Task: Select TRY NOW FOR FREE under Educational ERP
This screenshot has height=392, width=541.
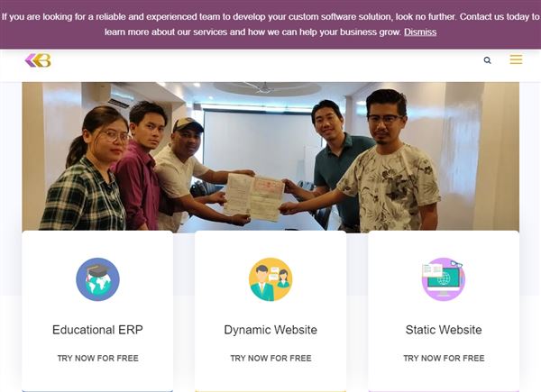Action: coord(98,359)
